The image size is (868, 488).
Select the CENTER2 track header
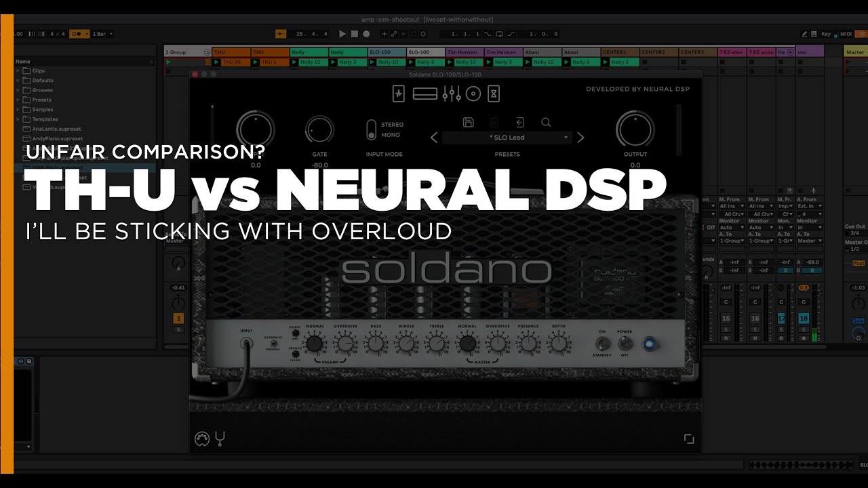coord(658,52)
